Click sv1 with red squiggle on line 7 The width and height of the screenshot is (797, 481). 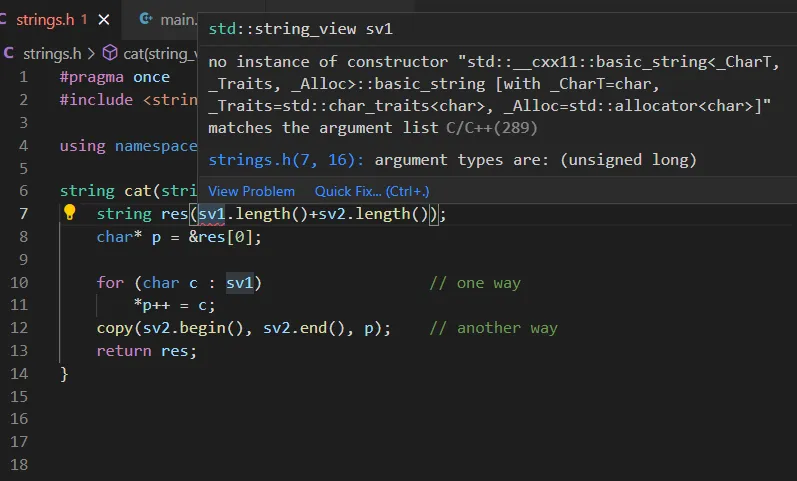point(211,214)
